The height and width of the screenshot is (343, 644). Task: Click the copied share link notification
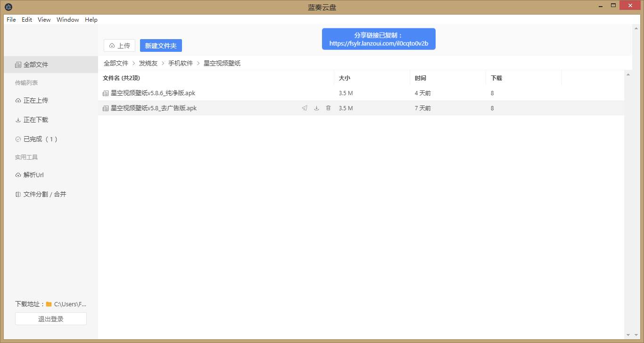coord(379,39)
